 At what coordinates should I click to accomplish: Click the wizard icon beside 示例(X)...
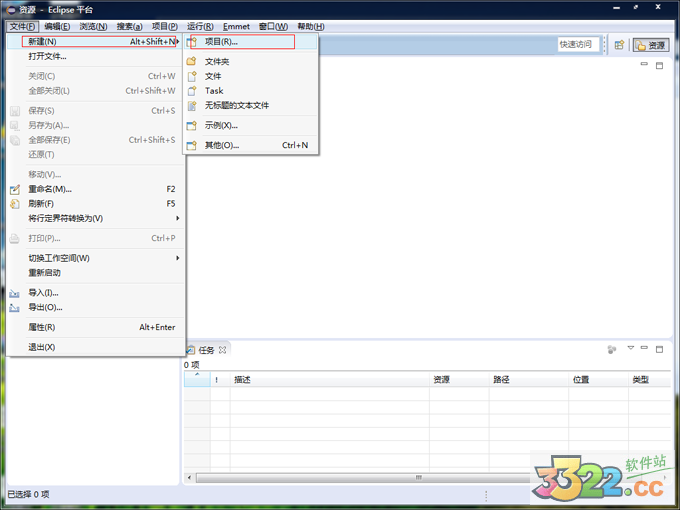pos(192,126)
